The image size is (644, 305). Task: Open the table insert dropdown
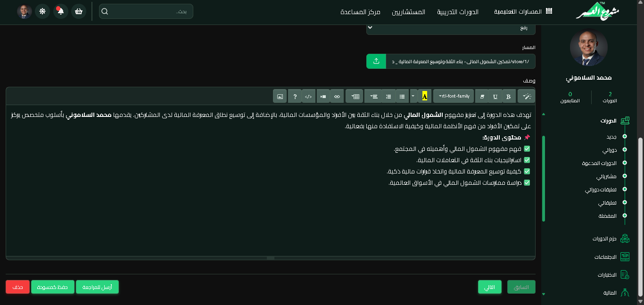[355, 96]
